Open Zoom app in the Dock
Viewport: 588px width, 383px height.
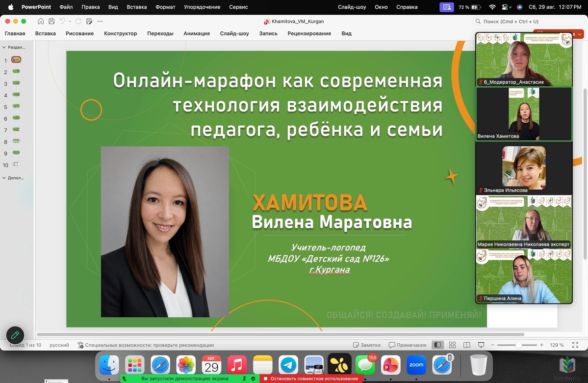click(416, 365)
